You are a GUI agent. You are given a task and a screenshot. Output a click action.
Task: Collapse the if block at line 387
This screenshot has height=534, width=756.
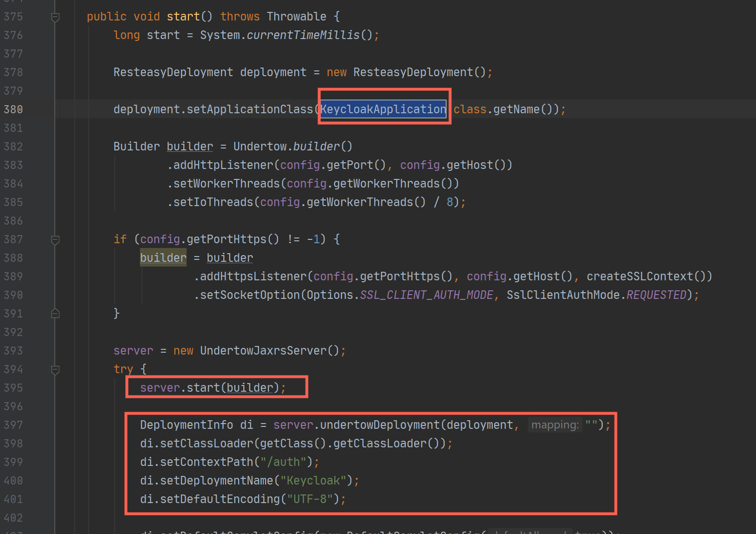pyautogui.click(x=55, y=240)
